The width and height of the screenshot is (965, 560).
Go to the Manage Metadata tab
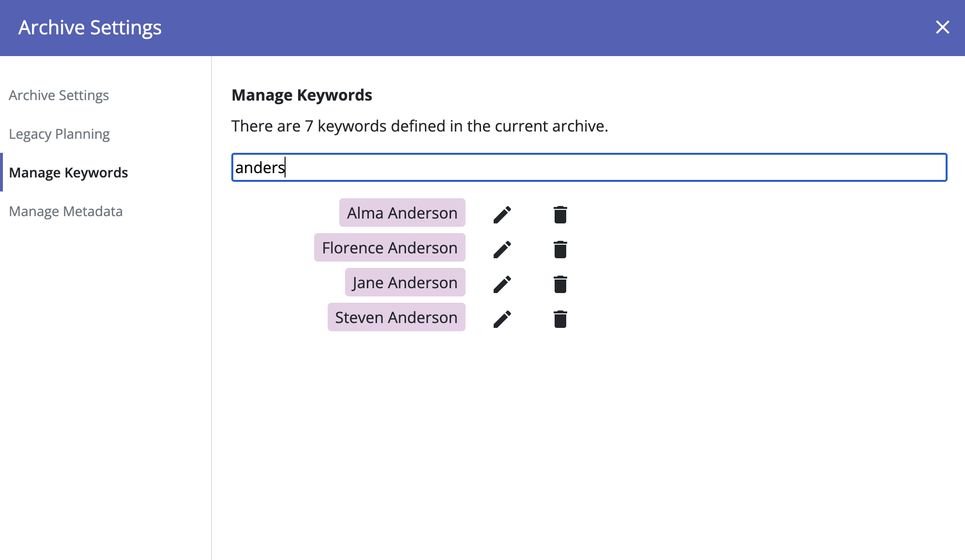[65, 211]
